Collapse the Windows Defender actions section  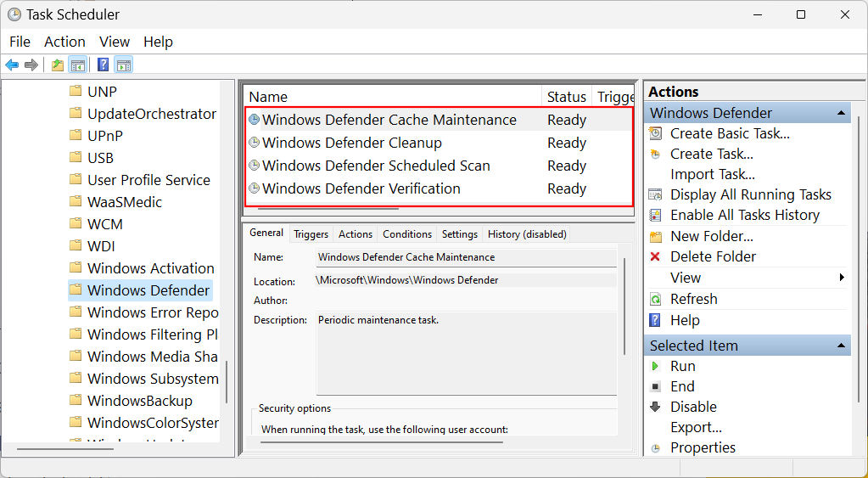coord(841,113)
